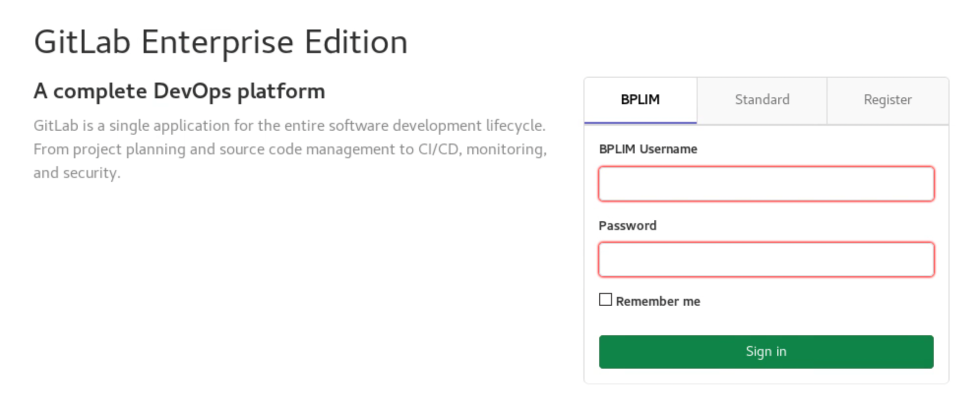Click the "and security." description line
This screenshot has height=407, width=980.
click(77, 173)
